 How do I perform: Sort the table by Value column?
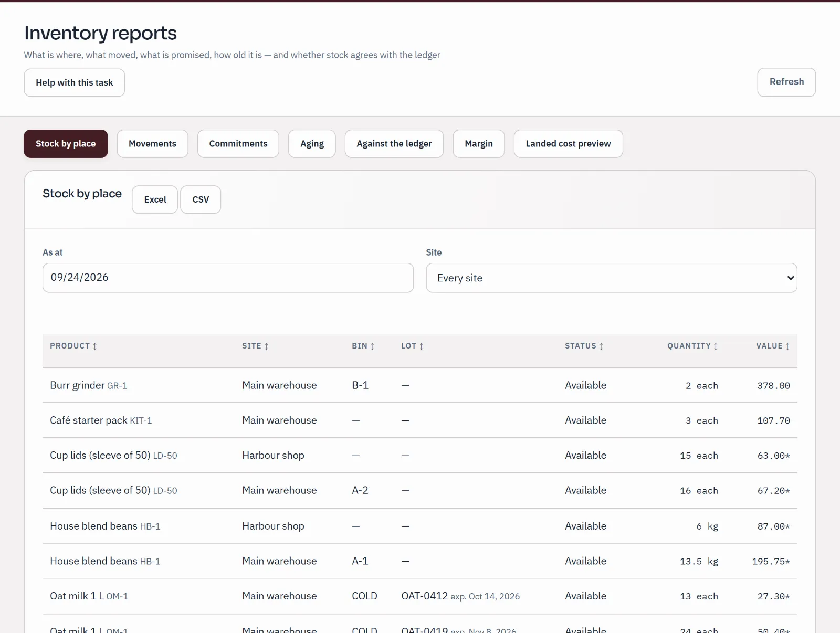tap(773, 346)
